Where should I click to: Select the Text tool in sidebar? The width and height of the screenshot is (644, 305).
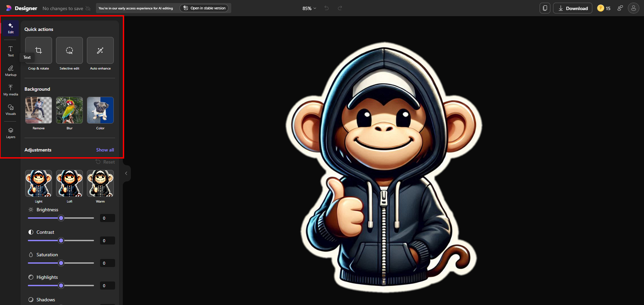pyautogui.click(x=11, y=51)
